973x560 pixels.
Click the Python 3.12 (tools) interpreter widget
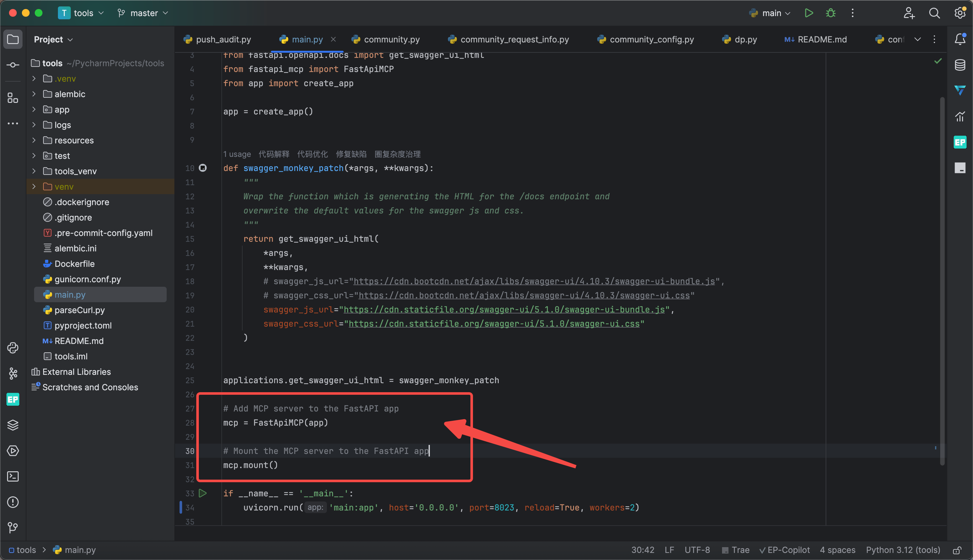click(903, 550)
